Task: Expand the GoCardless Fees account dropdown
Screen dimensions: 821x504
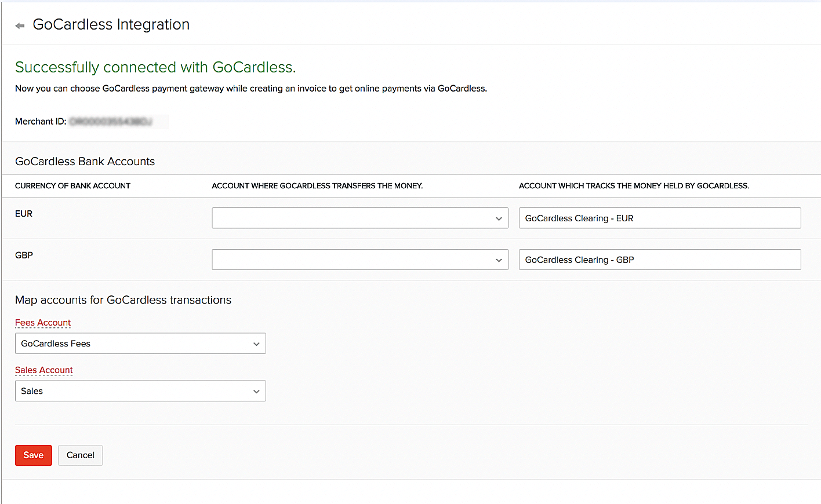Action: pos(140,344)
